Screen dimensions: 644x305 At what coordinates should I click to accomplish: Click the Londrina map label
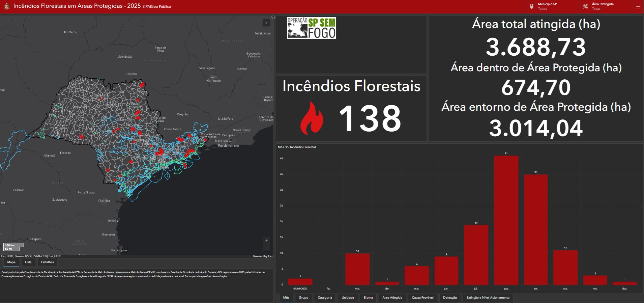(x=66, y=153)
